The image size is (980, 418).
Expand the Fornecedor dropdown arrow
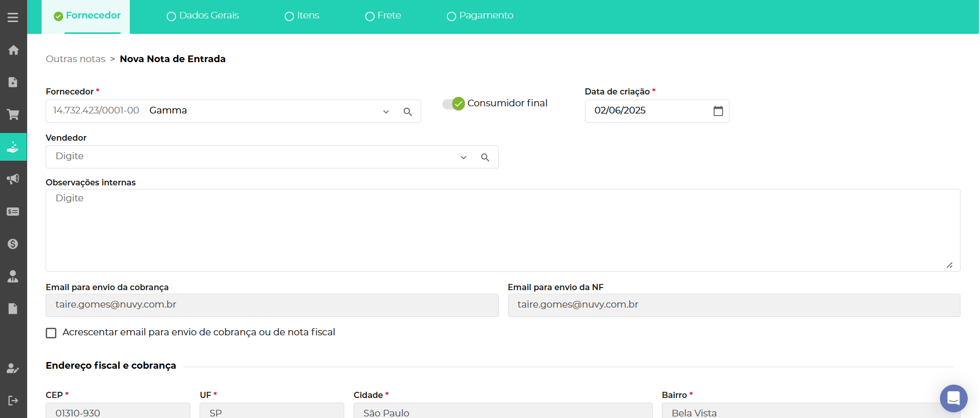[386, 111]
